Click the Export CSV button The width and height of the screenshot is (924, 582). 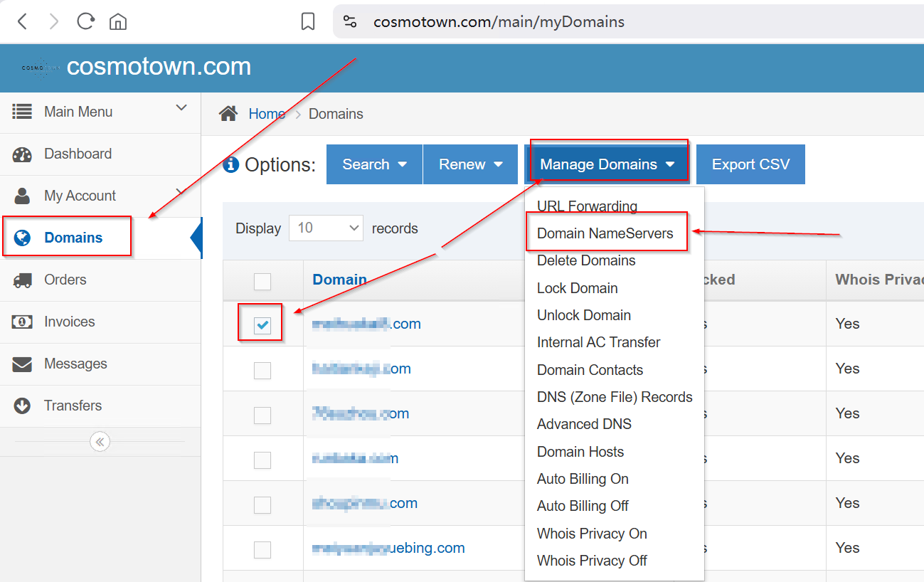[750, 164]
